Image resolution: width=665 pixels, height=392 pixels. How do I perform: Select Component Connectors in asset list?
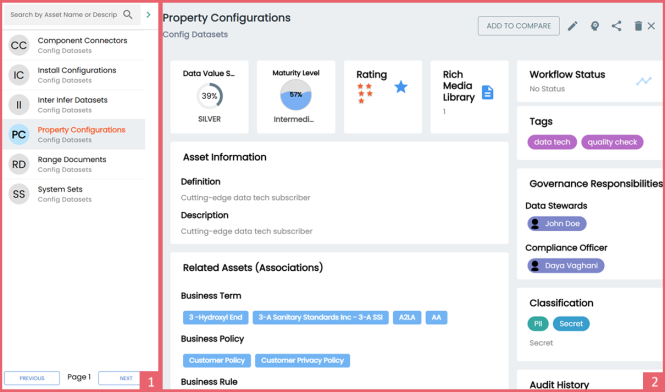pos(74,45)
